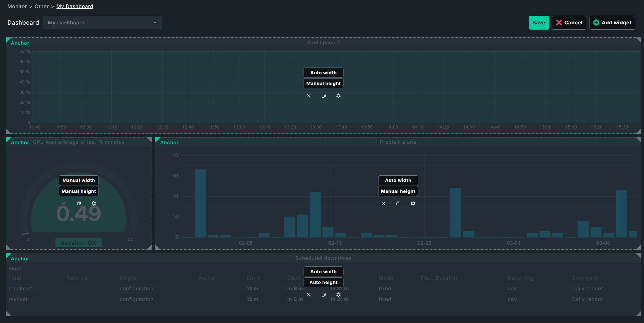
Task: Delete the Used space % widget
Action: pos(308,96)
